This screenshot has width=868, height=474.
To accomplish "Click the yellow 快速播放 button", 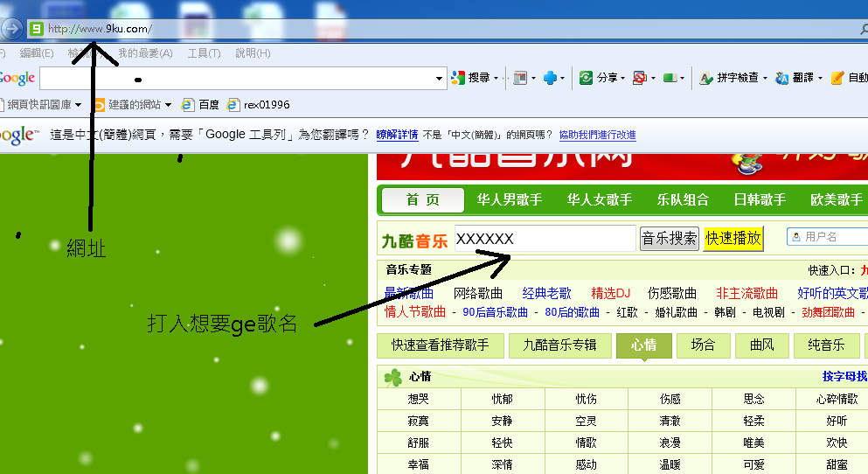I will point(733,238).
